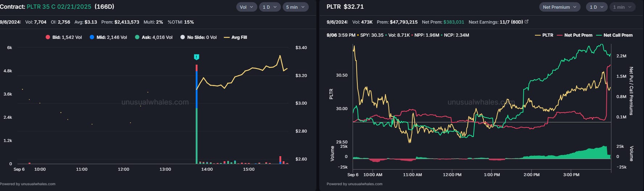The image size is (644, 191).
Task: Open the Next Earnings external link icon
Action: 527,22
